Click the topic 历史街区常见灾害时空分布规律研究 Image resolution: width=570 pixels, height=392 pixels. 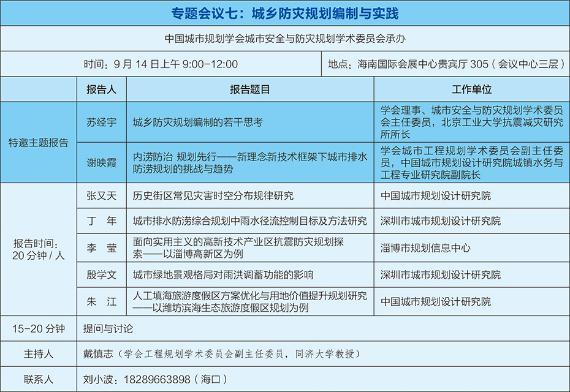[213, 196]
